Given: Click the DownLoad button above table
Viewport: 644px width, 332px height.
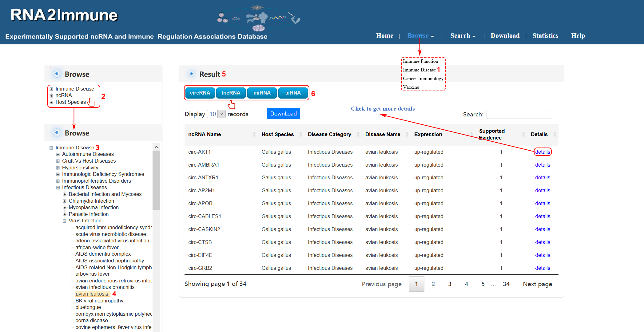Looking at the screenshot, I should pyautogui.click(x=283, y=113).
